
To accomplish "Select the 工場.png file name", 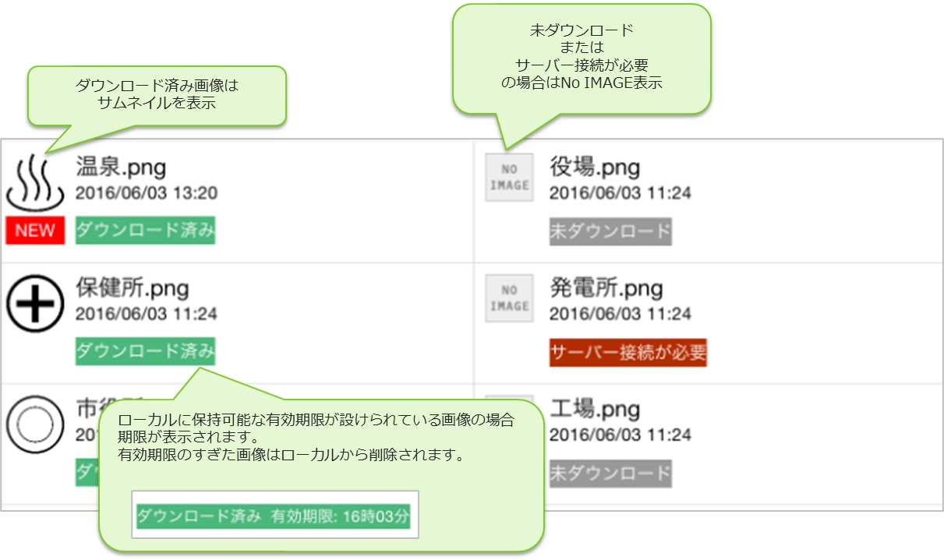I will pyautogui.click(x=595, y=408).
